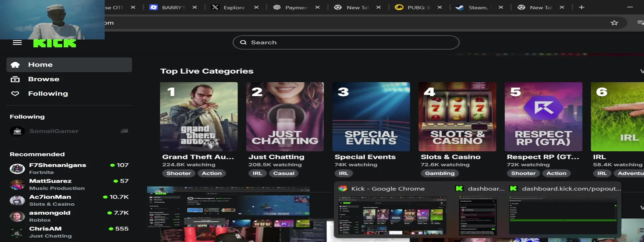The image size is (644, 242).
Task: Open IRL category thumbnail
Action: (x=618, y=117)
